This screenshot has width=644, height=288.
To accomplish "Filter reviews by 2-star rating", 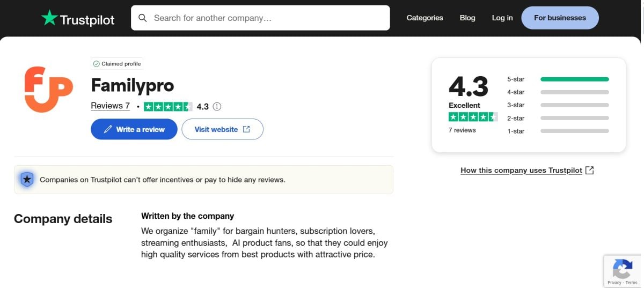I will point(558,118).
